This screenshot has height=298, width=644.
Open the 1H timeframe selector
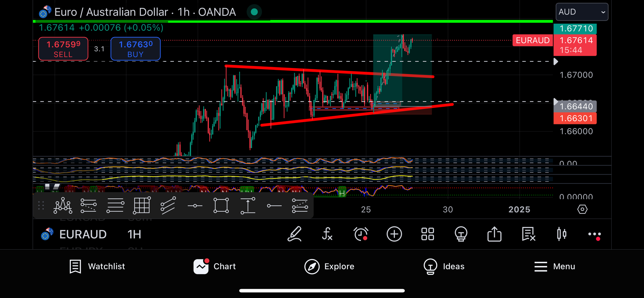134,234
